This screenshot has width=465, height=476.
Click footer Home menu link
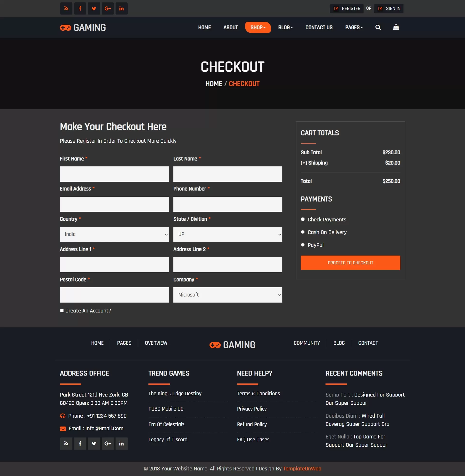(97, 343)
